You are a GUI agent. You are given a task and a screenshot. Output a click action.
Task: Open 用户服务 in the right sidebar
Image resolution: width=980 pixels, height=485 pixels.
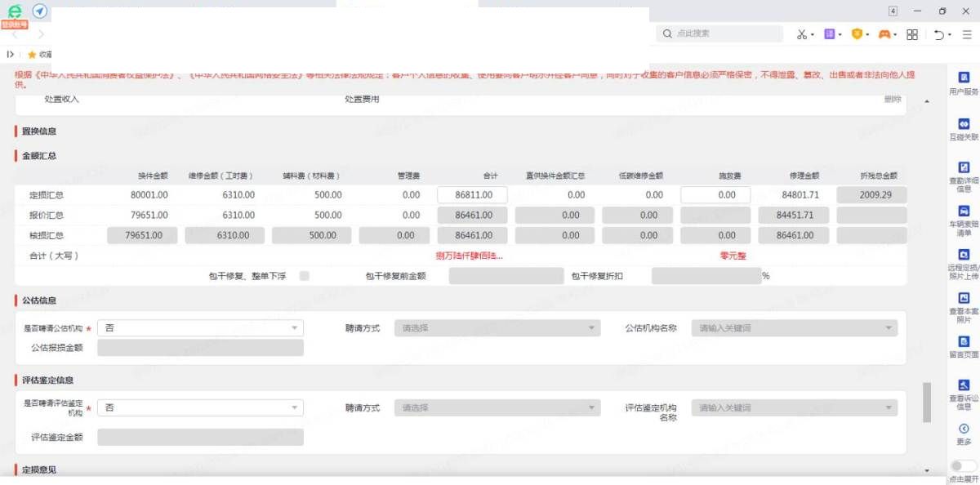[x=964, y=78]
